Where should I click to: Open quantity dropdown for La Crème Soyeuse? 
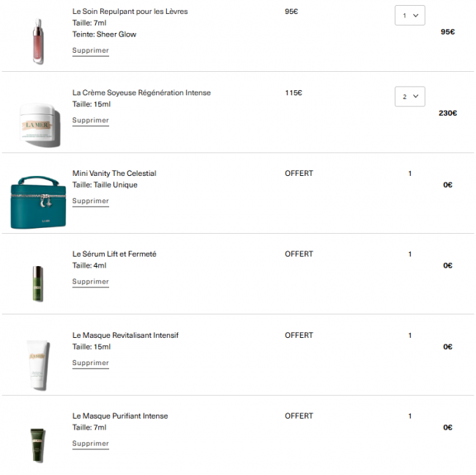(x=409, y=96)
